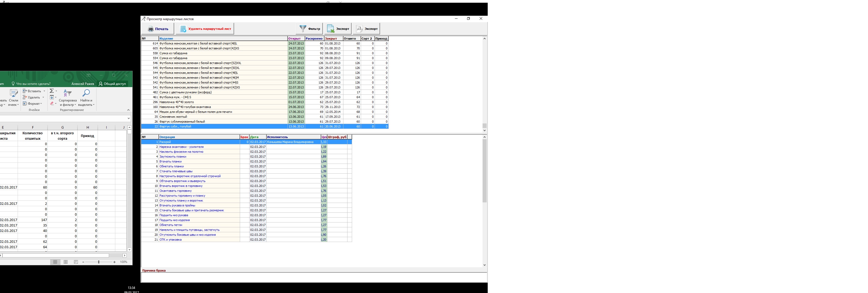Open AutoSum sigma in Excel ribbon

click(x=52, y=91)
